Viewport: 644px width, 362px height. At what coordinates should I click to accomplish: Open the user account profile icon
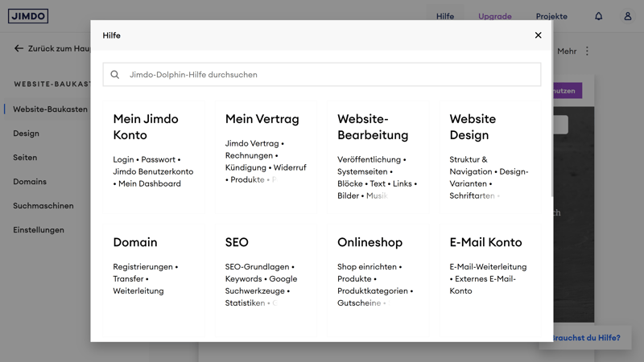point(627,16)
